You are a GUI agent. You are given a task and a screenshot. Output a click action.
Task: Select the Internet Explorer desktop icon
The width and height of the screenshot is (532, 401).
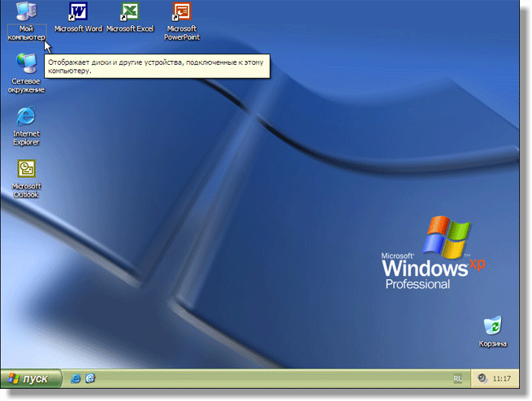[x=26, y=116]
